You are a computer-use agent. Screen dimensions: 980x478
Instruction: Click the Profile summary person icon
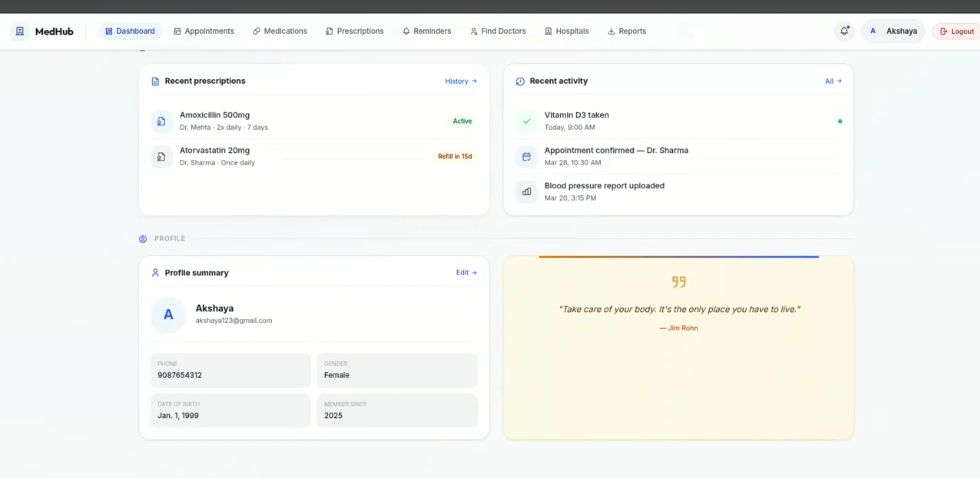tap(155, 272)
